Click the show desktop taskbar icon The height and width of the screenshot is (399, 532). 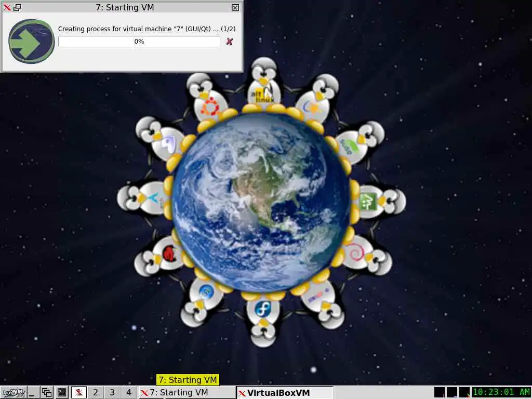33,393
